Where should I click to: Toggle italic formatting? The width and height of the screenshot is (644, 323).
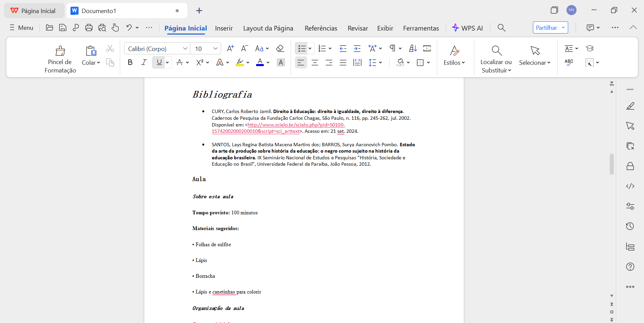point(144,62)
